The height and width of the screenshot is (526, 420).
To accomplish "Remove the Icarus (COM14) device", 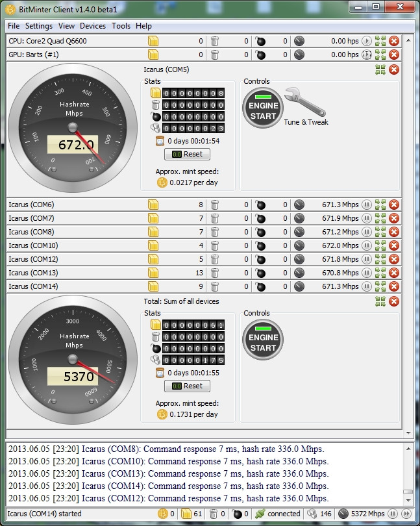I will 394,286.
